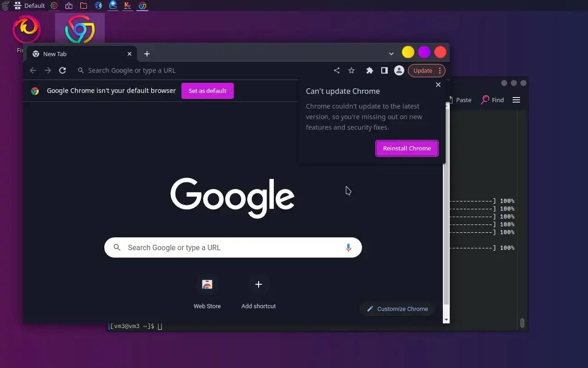Go back with the left arrow
The width and height of the screenshot is (588, 368).
pyautogui.click(x=33, y=70)
